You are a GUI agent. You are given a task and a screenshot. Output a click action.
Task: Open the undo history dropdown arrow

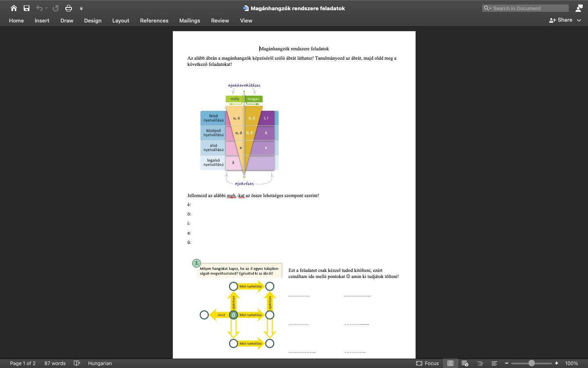pyautogui.click(x=47, y=8)
